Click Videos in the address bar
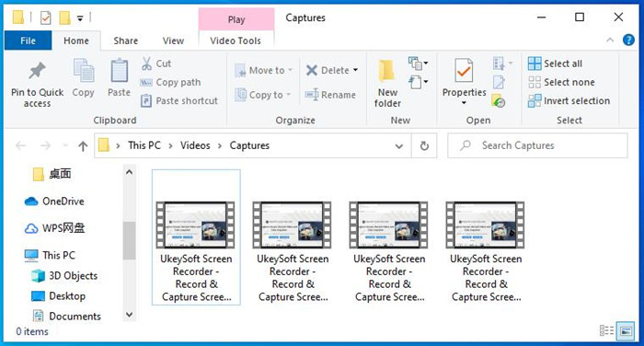 pos(195,145)
